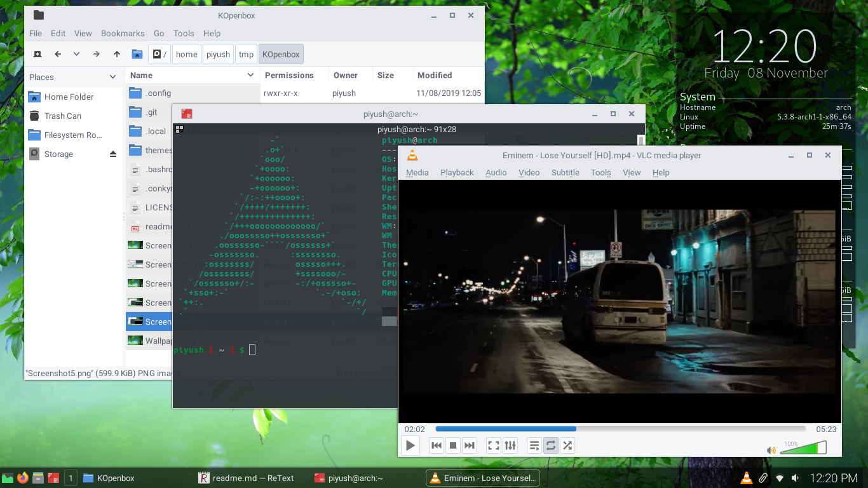Open history dropdown arrow in file manager toolbar
The height and width of the screenshot is (488, 868).
tap(77, 54)
